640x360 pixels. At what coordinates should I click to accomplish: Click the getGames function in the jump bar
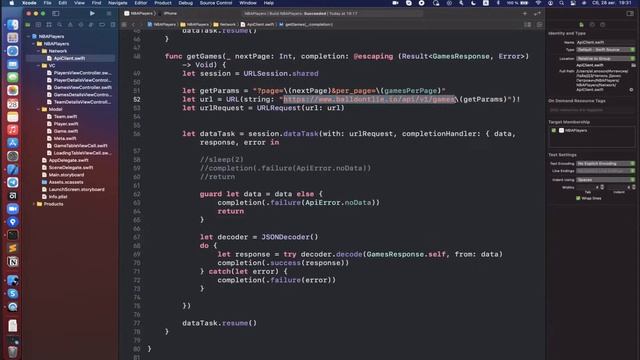[x=306, y=24]
